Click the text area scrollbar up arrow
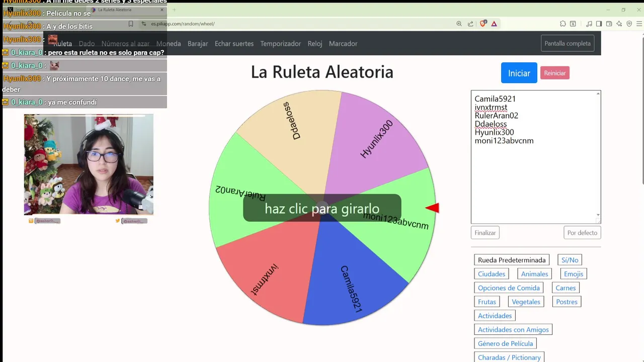The image size is (644, 362). point(598,94)
